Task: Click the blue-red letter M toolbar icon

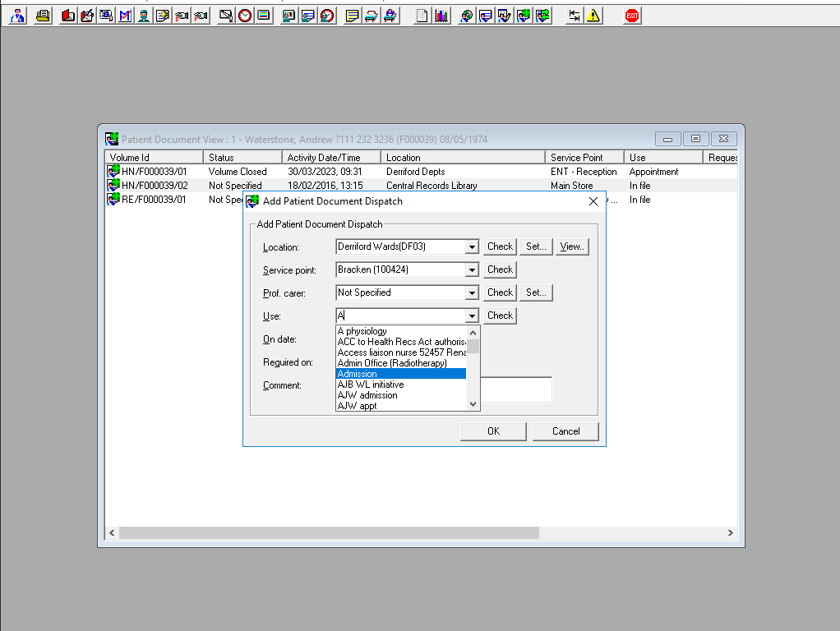Action: click(x=125, y=16)
